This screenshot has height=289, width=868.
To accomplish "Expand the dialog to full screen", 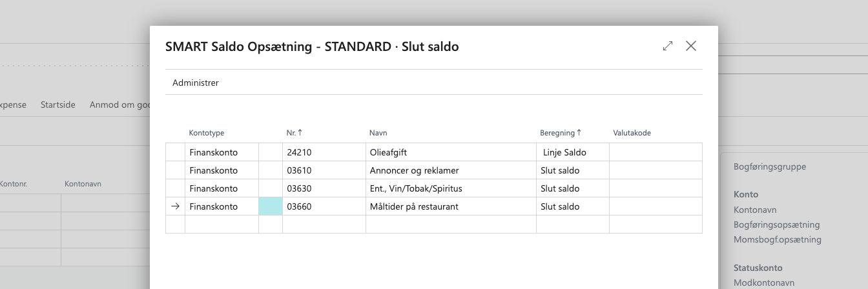I will coord(668,46).
